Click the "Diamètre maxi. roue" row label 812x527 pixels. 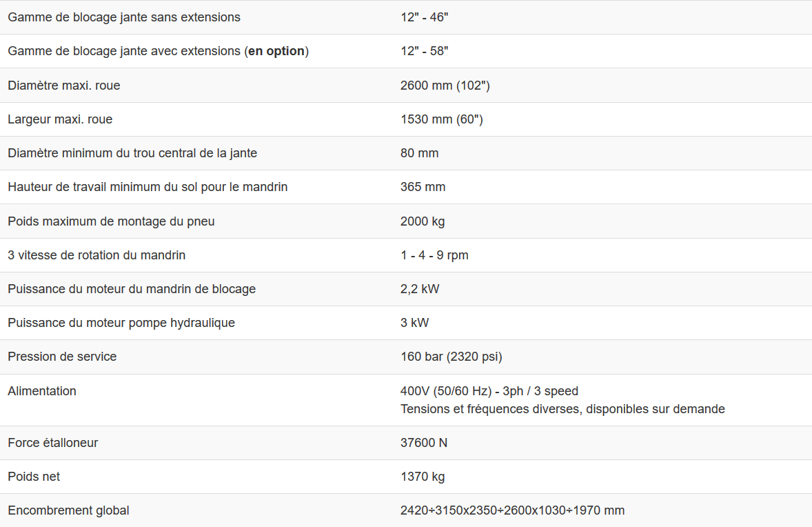tap(64, 86)
